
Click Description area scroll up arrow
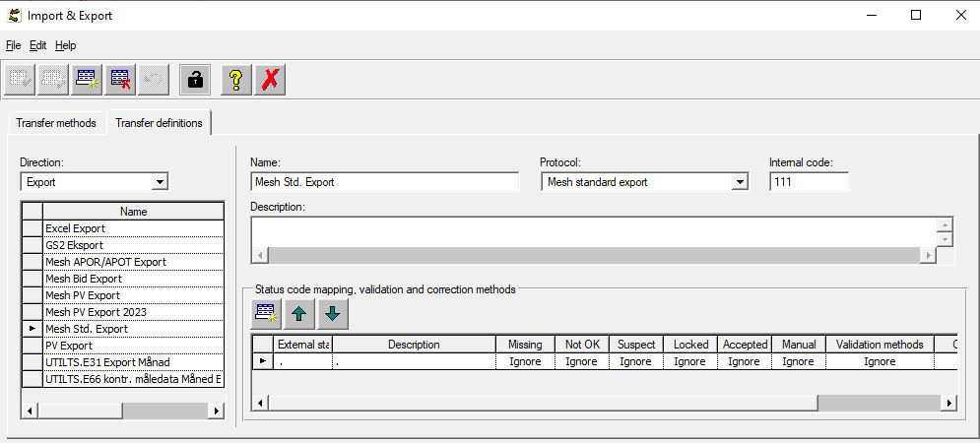(945, 225)
